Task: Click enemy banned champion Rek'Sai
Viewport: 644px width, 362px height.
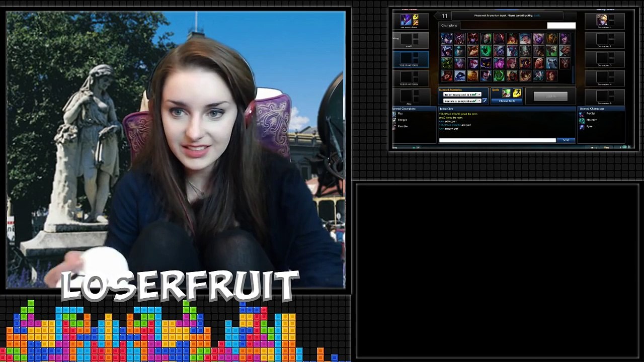Action: click(587, 114)
